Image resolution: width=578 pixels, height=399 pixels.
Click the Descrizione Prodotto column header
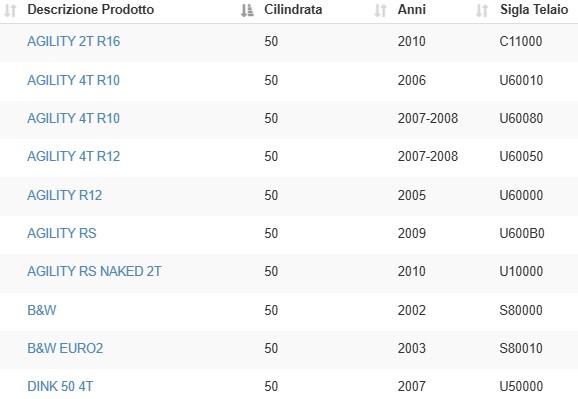91,10
